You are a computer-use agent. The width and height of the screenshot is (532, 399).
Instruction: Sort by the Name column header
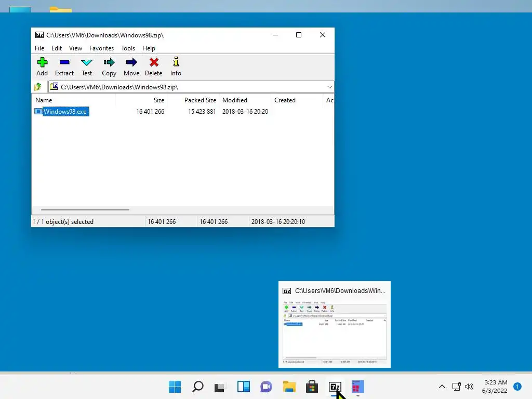point(73,100)
